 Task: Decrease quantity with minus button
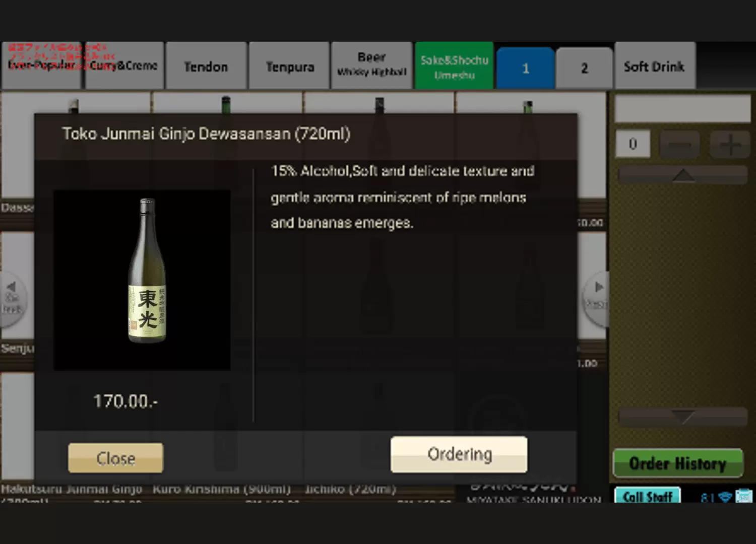[680, 145]
